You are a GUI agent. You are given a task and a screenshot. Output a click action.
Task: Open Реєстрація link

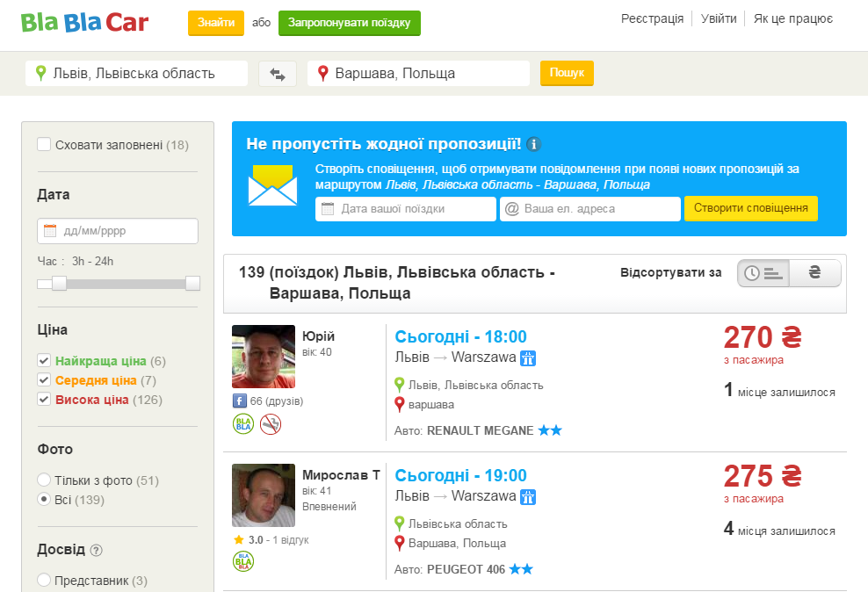tap(652, 18)
